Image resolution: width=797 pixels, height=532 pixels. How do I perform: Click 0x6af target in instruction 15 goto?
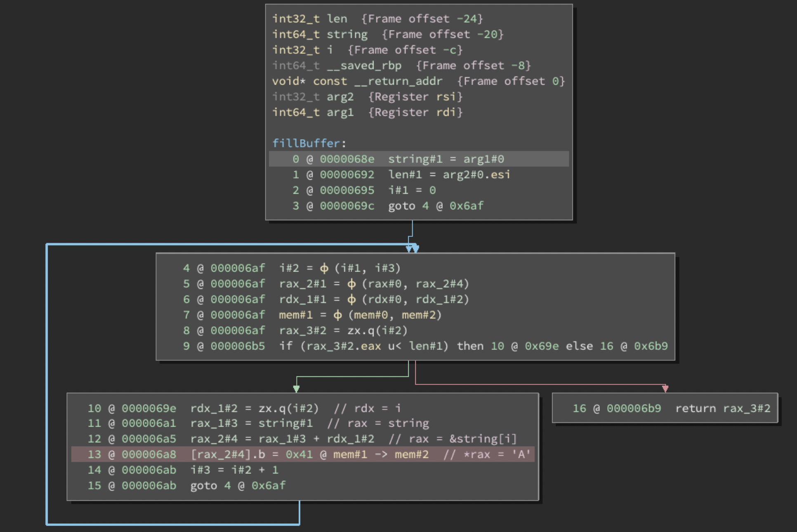point(268,485)
